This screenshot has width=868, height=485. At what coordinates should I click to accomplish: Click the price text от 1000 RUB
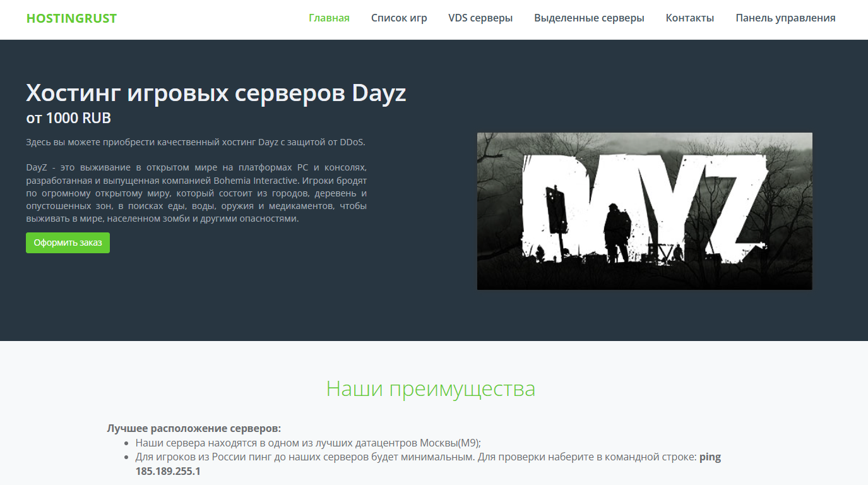point(68,118)
